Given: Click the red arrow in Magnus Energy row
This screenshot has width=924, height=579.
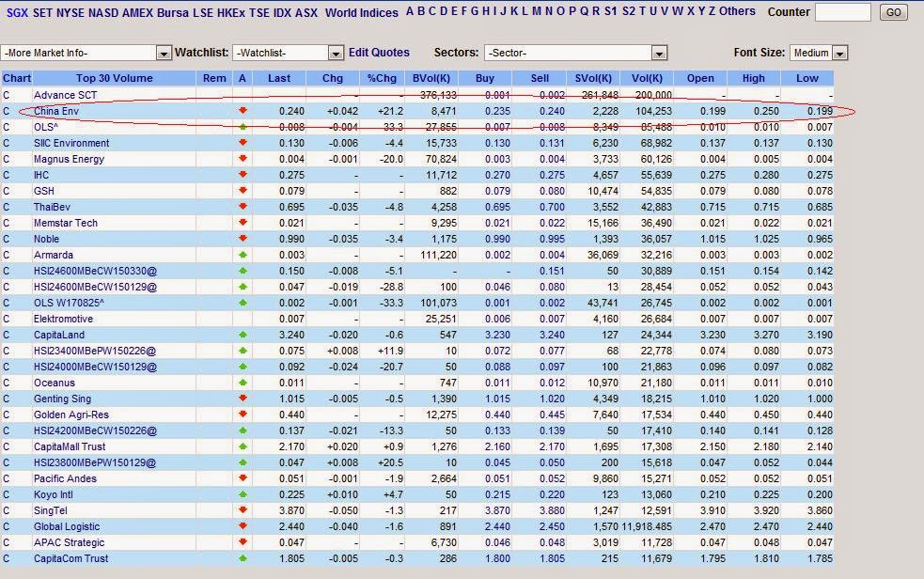Looking at the screenshot, I should (x=243, y=159).
